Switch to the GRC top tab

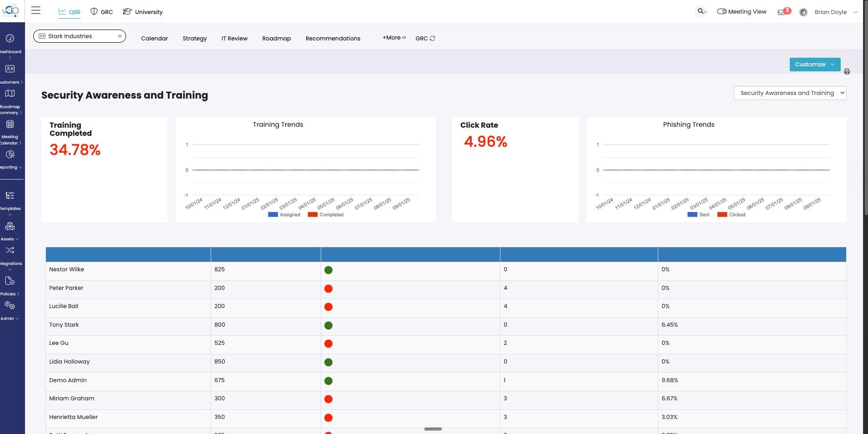[x=102, y=12]
